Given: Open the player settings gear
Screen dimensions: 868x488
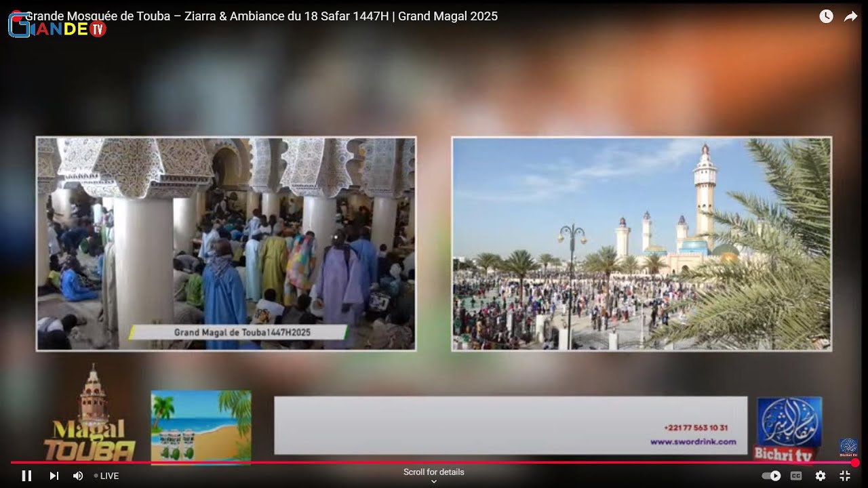Looking at the screenshot, I should [x=821, y=476].
